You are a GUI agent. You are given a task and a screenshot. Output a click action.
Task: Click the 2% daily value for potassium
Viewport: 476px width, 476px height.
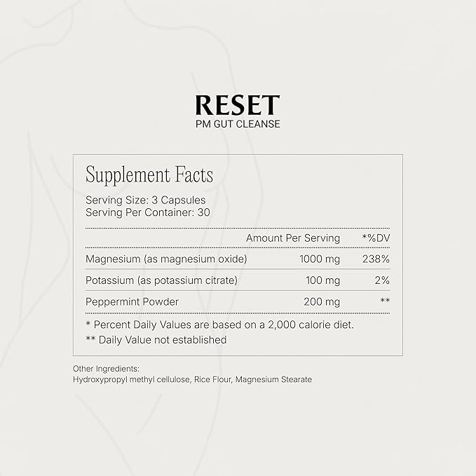click(382, 280)
